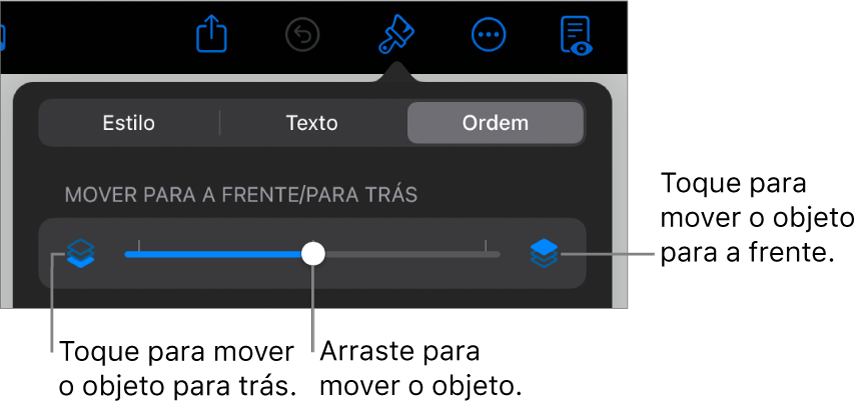Tap the Share icon in toolbar
862x412 pixels.
(x=212, y=35)
